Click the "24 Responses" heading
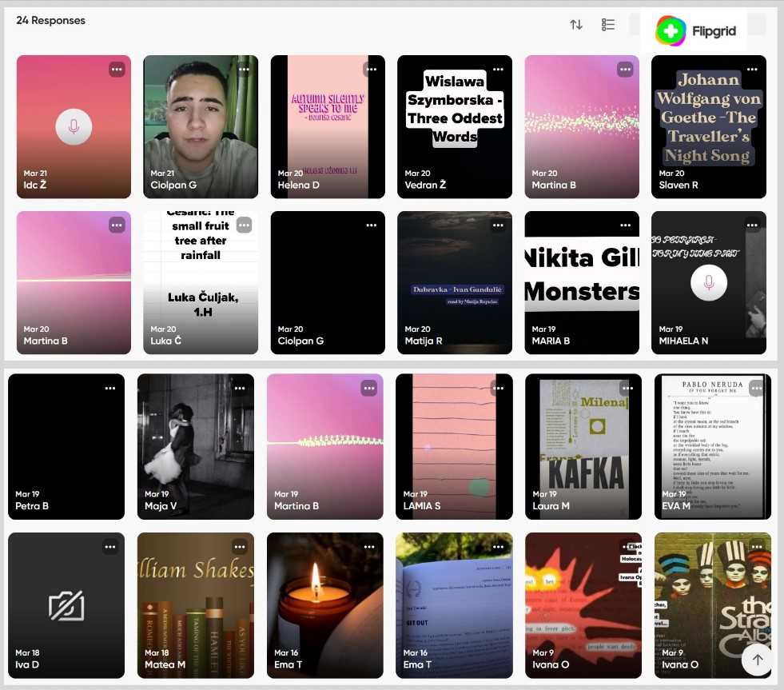 pyautogui.click(x=50, y=21)
